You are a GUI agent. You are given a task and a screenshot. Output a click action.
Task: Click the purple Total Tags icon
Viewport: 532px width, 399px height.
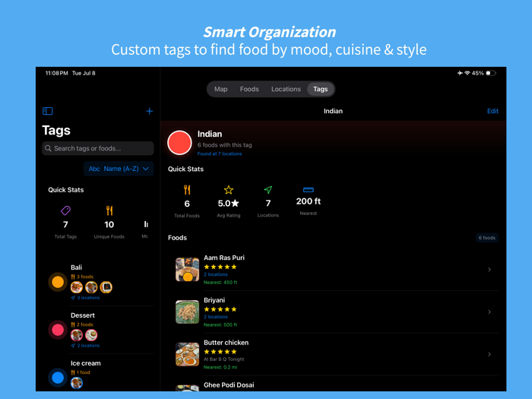click(x=65, y=211)
